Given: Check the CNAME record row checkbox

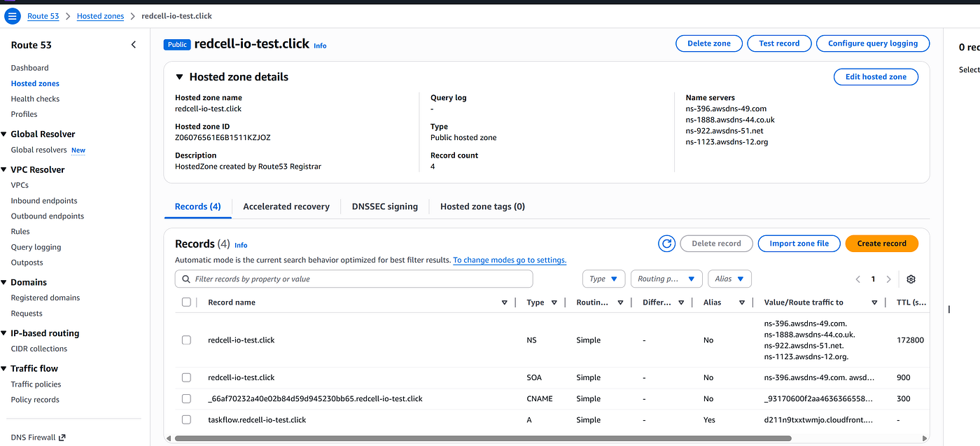Looking at the screenshot, I should click(x=186, y=399).
